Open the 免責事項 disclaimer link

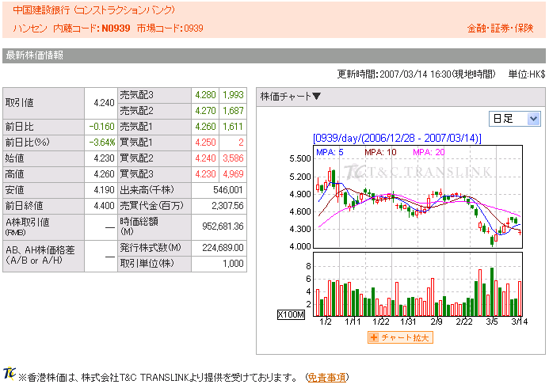click(x=326, y=378)
